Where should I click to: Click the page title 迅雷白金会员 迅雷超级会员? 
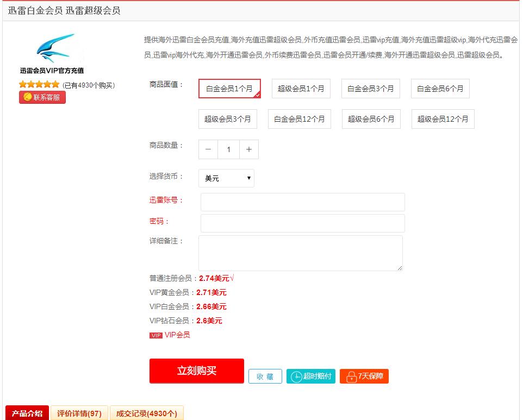pyautogui.click(x=64, y=11)
